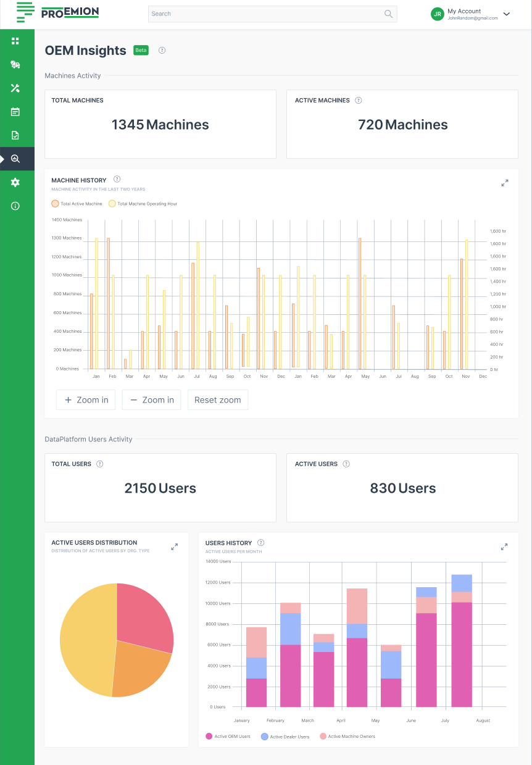Click the Reset zoom button
This screenshot has width=532, height=765.
coord(218,400)
